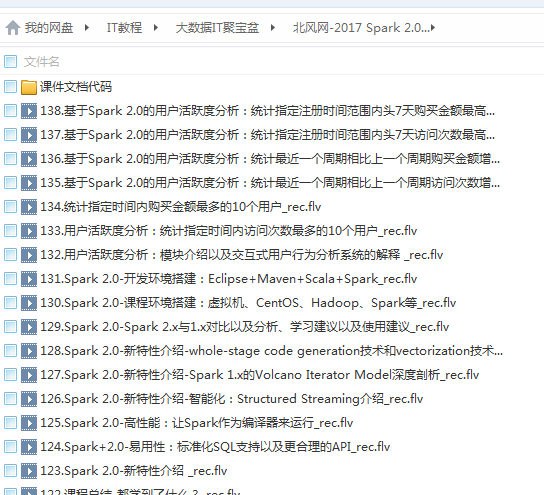Open file 129.Spark 2.x与1.x对比
544x495 pixels.
[245, 327]
